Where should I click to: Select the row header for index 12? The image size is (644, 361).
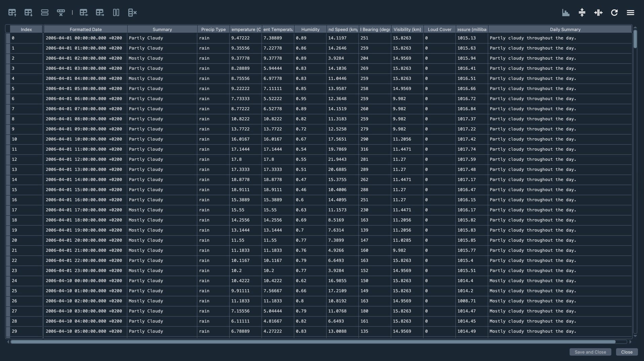(8, 159)
